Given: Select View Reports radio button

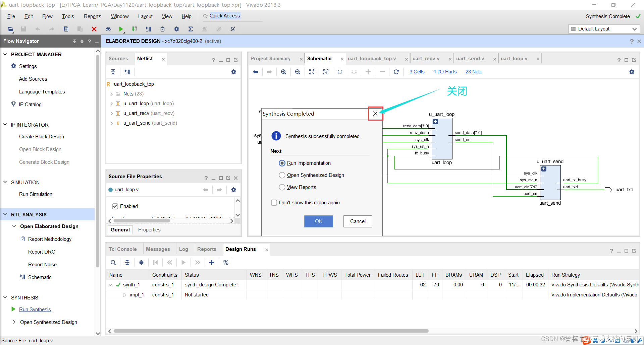Looking at the screenshot, I should [282, 187].
